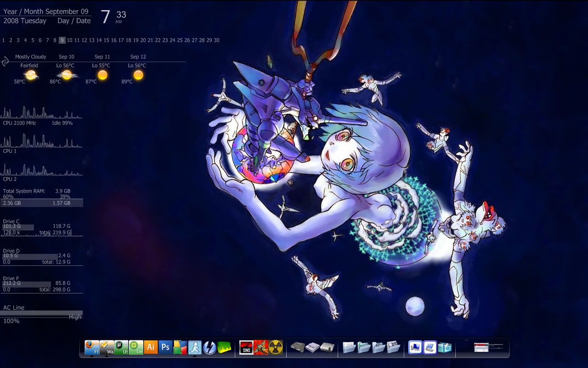Click the 'AC Line' power label
The image size is (588, 368).
[x=14, y=308]
